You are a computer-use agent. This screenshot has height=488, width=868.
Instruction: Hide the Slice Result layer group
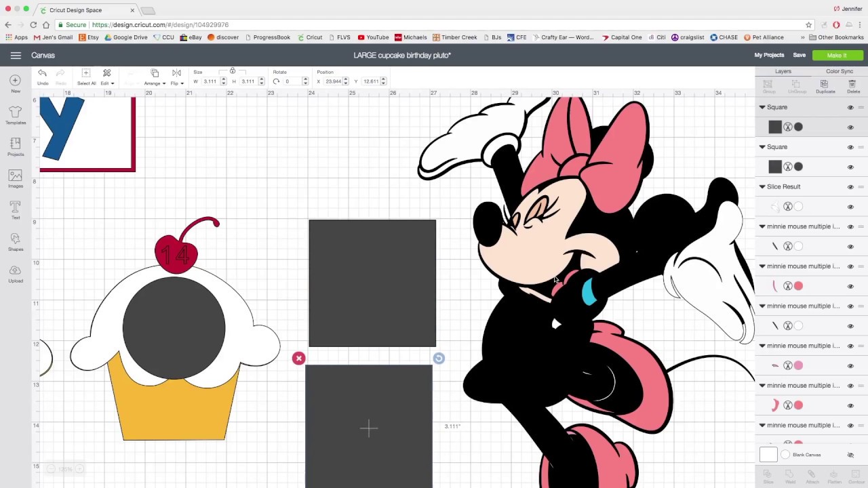850,187
